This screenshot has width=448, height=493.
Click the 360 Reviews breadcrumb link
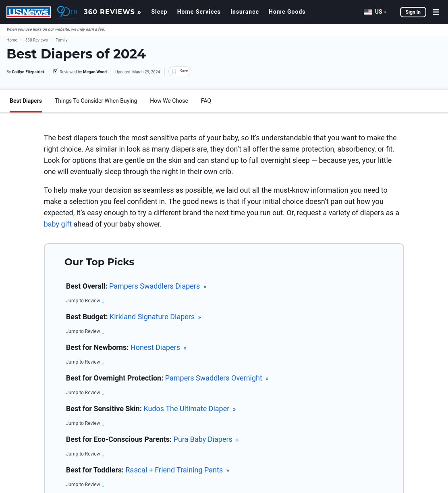(x=36, y=40)
